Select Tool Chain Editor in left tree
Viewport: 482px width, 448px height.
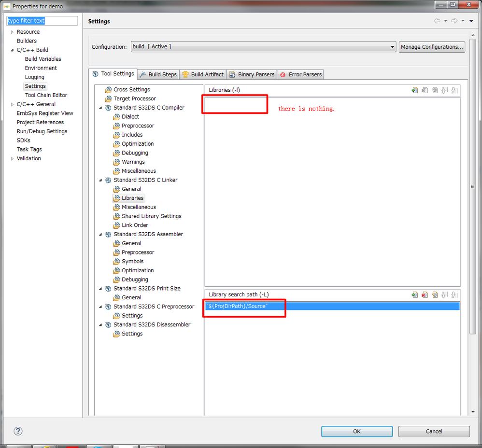click(x=46, y=95)
